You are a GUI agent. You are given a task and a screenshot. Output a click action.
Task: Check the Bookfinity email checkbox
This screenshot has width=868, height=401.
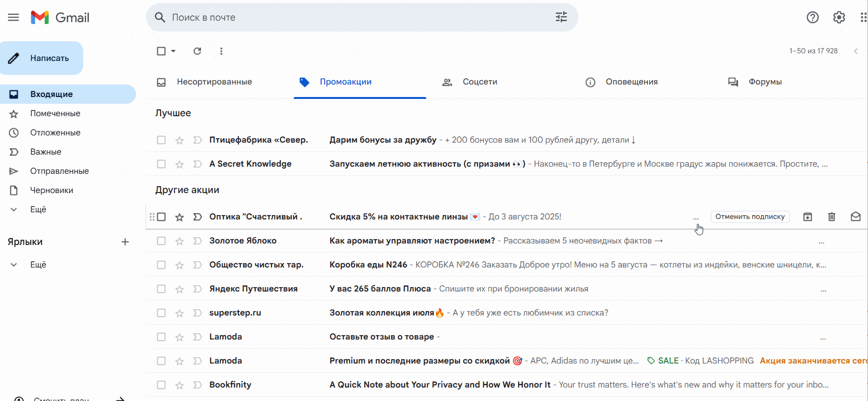click(x=161, y=385)
